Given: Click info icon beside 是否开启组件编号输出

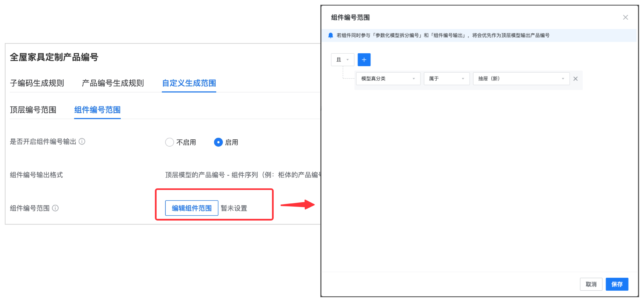Looking at the screenshot, I should 82,142.
